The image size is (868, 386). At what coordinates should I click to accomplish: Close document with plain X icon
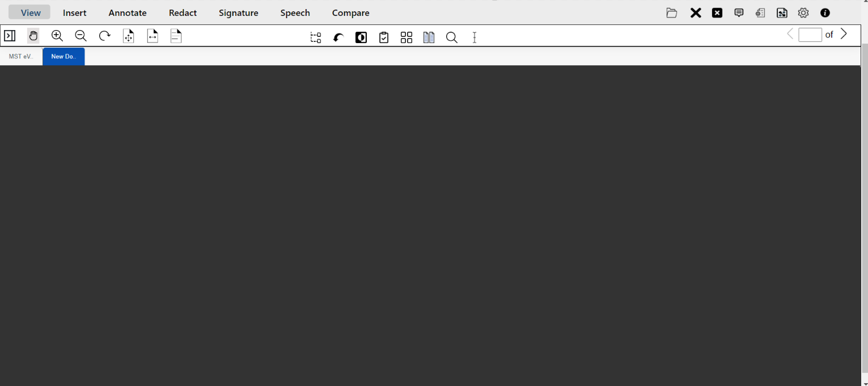(x=696, y=12)
